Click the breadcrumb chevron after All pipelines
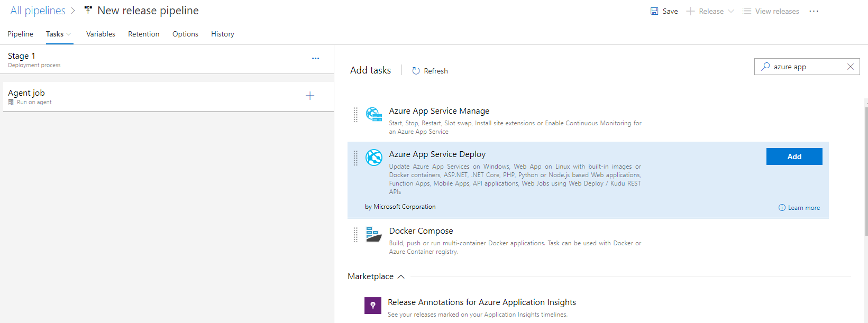This screenshot has height=323, width=868. point(73,11)
